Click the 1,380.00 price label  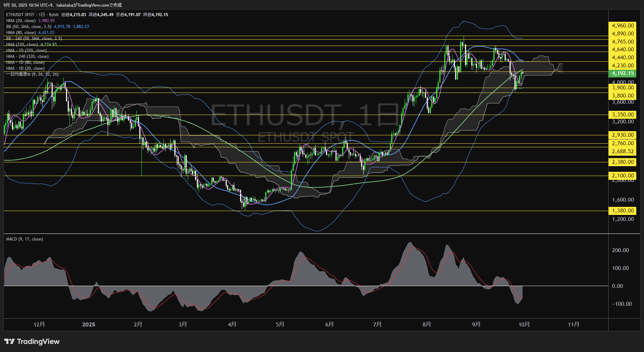coord(623,211)
